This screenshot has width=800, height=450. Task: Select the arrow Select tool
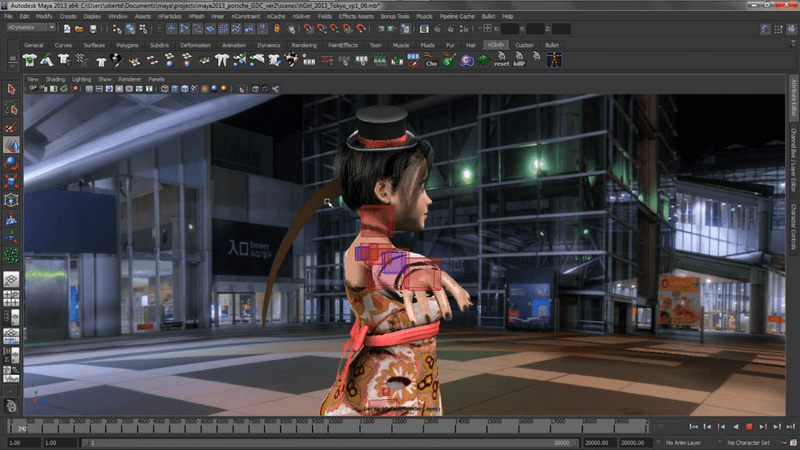[11, 90]
